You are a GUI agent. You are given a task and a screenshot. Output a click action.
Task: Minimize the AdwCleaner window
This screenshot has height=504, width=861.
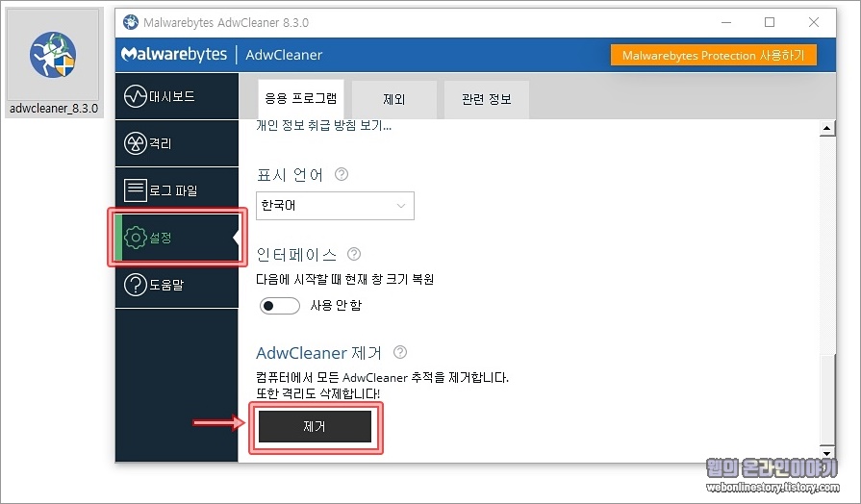pyautogui.click(x=726, y=22)
